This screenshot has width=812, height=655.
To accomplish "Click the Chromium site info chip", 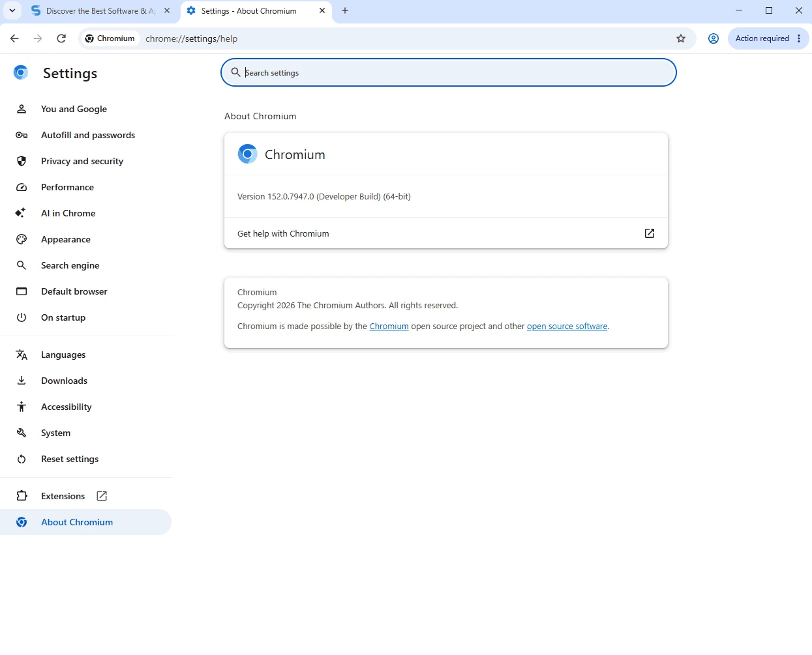I will [x=110, y=38].
